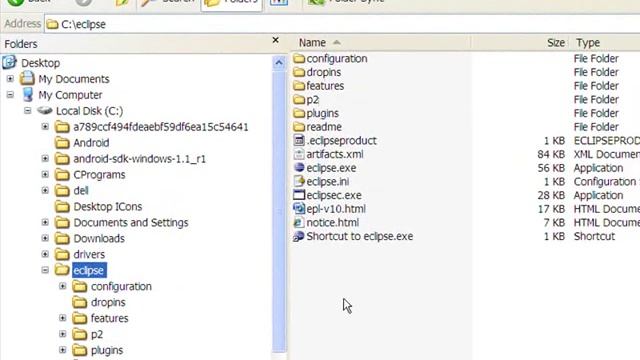Click the plugins folder icon in file list

coord(299,113)
